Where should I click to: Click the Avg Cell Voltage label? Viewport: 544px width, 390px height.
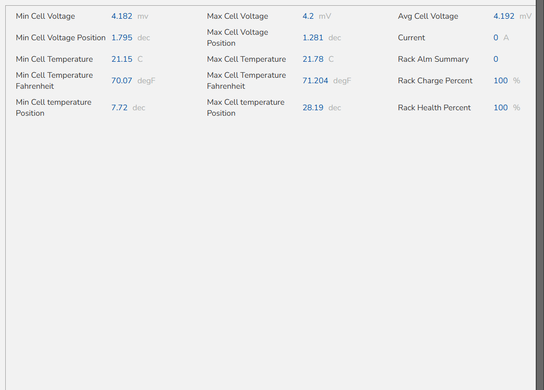point(428,16)
